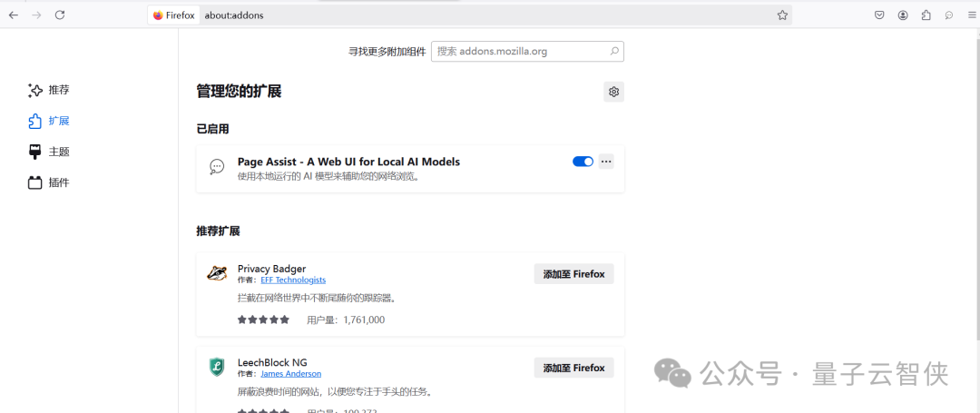Add LeechBlock NG to Firefox
Image resolution: width=980 pixels, height=413 pixels.
[573, 368]
